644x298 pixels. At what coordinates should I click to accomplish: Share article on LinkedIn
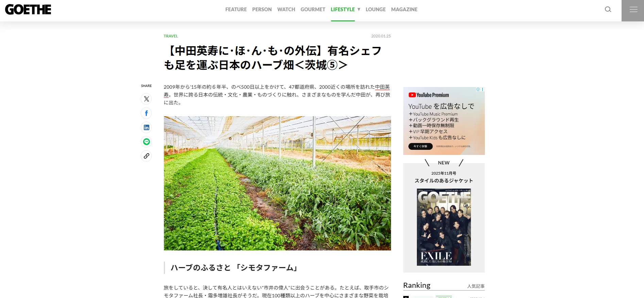[x=146, y=127]
